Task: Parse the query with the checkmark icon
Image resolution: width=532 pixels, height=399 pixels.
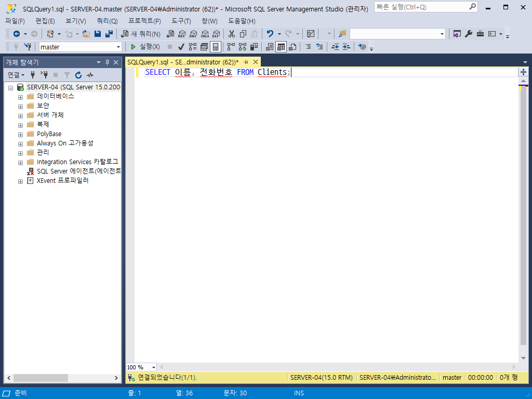Action: (x=181, y=47)
